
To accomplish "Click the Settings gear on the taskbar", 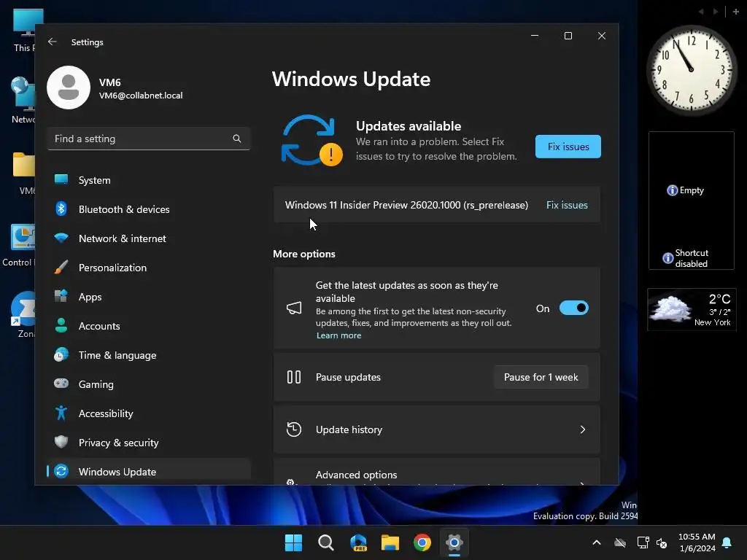I will click(454, 542).
